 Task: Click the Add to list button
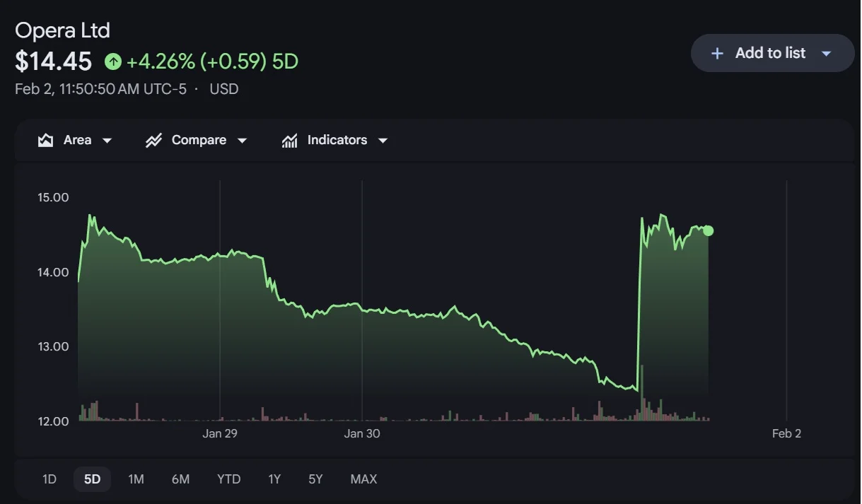[769, 53]
